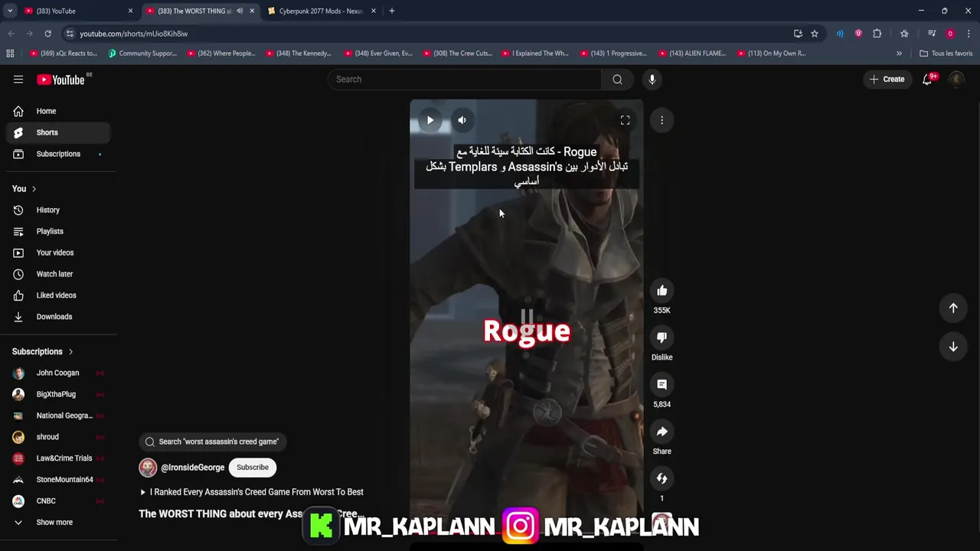Open the account avatar menu
980x551 pixels.
pos(956,80)
